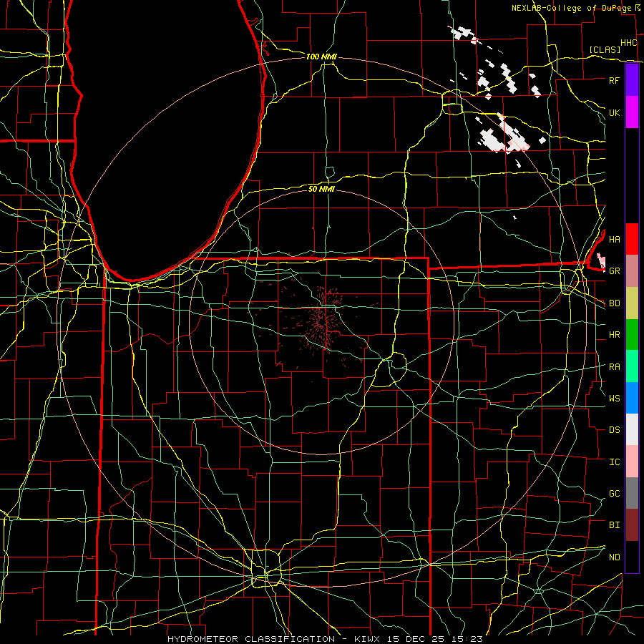Click the 'DS' legend label
The image size is (644, 644).
pos(615,430)
